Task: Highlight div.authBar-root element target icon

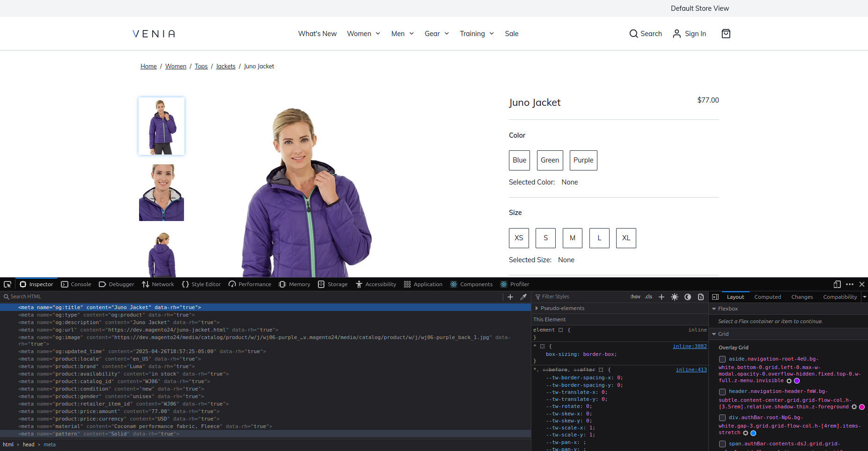Action: click(745, 433)
